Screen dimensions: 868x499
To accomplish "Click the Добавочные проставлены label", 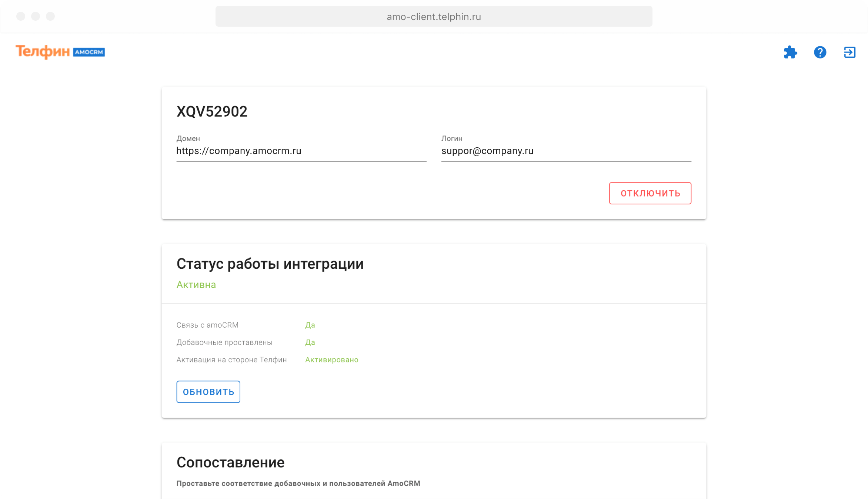I will pyautogui.click(x=224, y=342).
